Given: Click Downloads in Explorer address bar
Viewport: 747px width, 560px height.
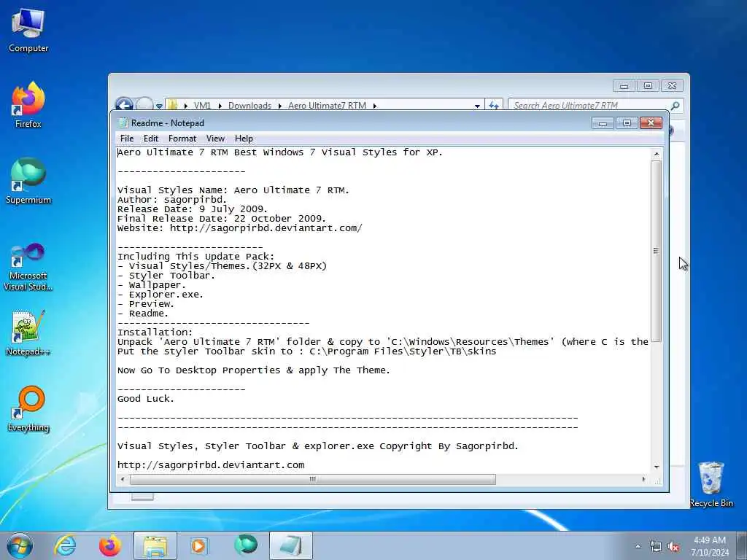Looking at the screenshot, I should coord(249,106).
